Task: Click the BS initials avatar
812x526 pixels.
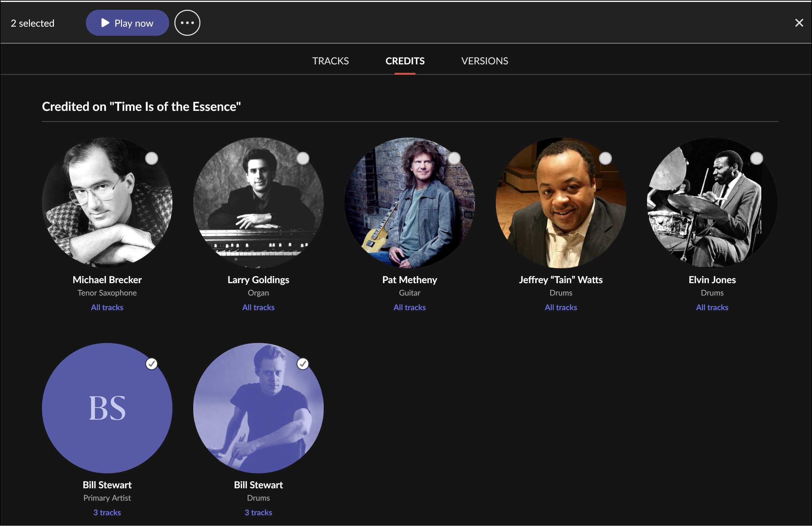Action: [107, 408]
